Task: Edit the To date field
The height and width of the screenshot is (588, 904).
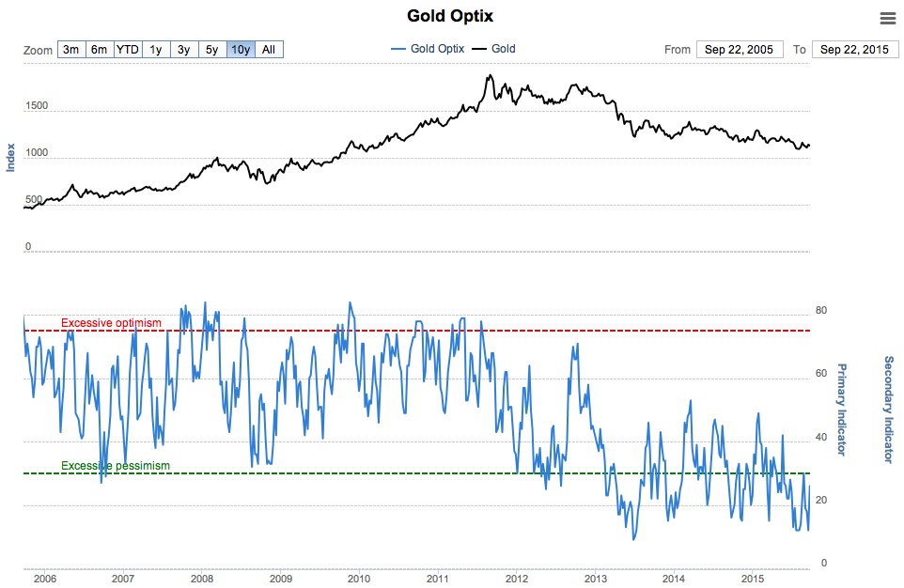Action: click(x=854, y=50)
